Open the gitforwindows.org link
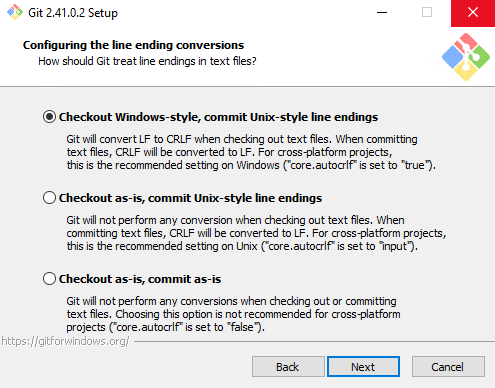 click(65, 341)
